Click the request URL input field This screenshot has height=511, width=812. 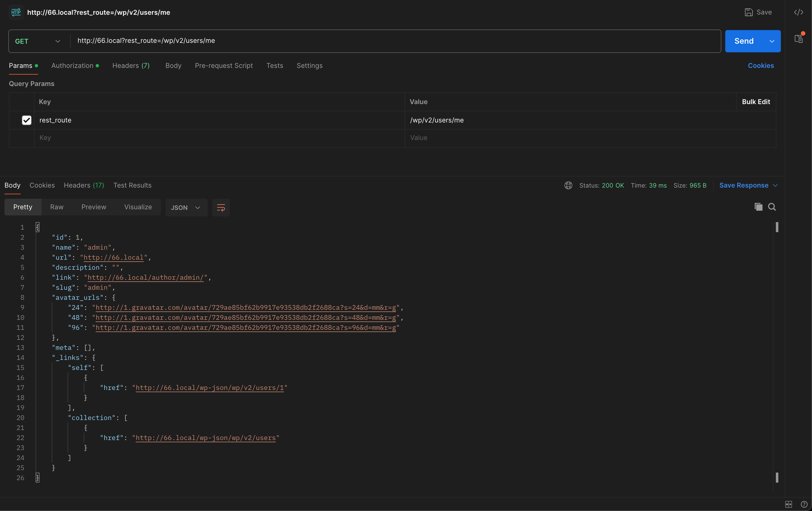395,41
